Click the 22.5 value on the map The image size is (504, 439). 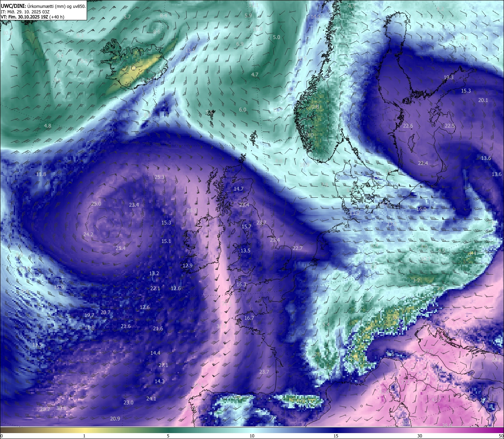[x=450, y=126]
